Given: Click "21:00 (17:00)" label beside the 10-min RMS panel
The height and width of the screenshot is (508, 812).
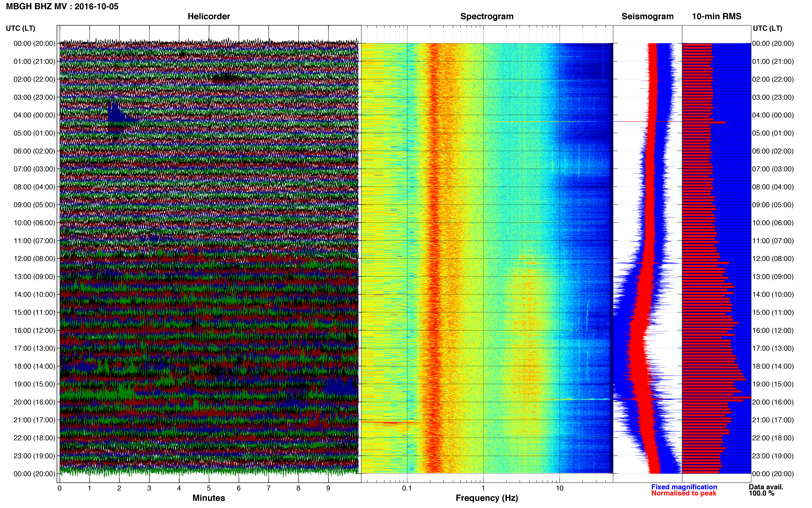Looking at the screenshot, I should (x=773, y=420).
